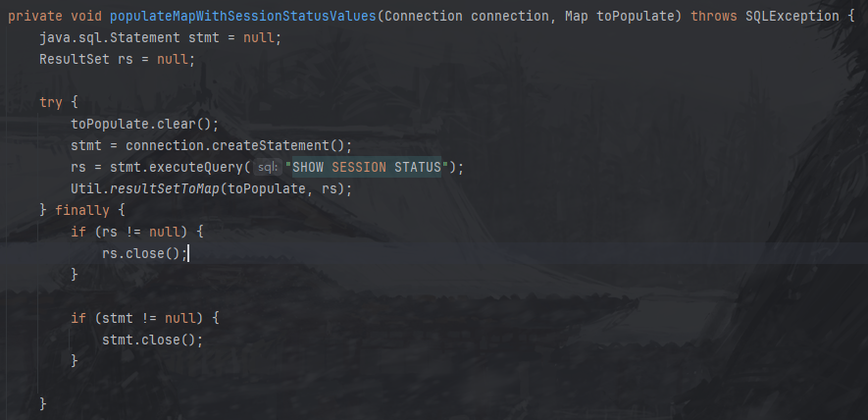
Task: Click the ResultSet type declaration
Action: coord(75,59)
